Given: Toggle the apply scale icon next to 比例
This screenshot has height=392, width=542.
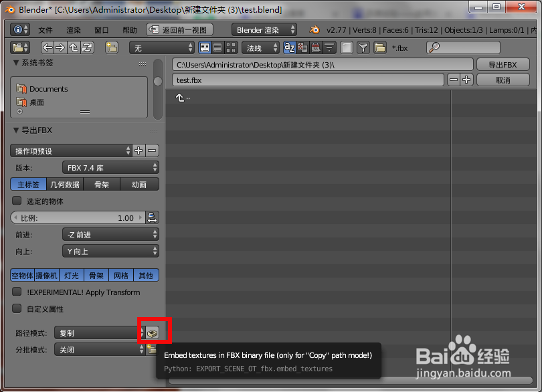Looking at the screenshot, I should (x=152, y=218).
